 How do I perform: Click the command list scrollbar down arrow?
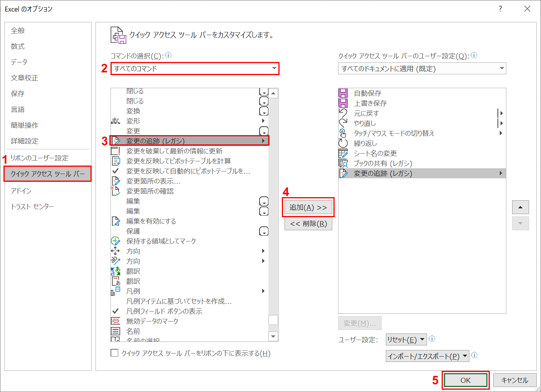(x=273, y=336)
